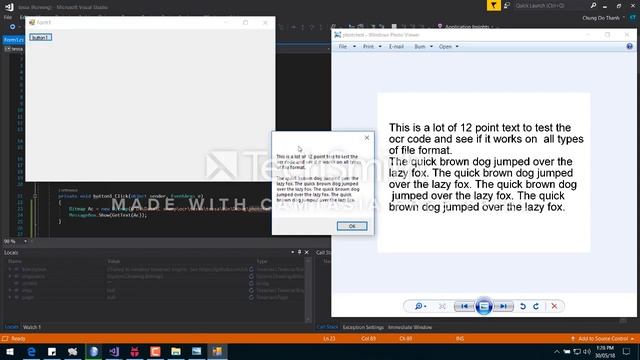
Task: Switch to the Locals tab
Action: (11, 327)
